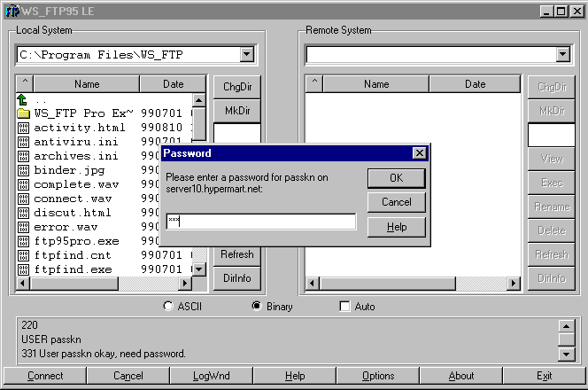The width and height of the screenshot is (588, 390).
Task: Click the ftpfind.cnt file icon
Action: [x=23, y=255]
